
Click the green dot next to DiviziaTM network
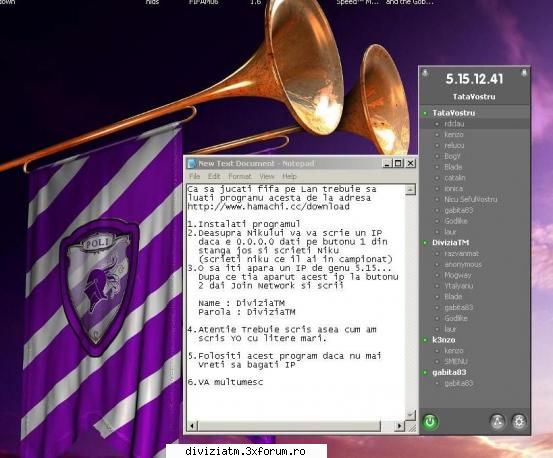(425, 243)
